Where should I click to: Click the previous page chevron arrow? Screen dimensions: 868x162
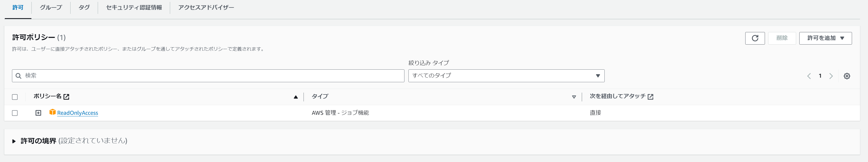(809, 76)
